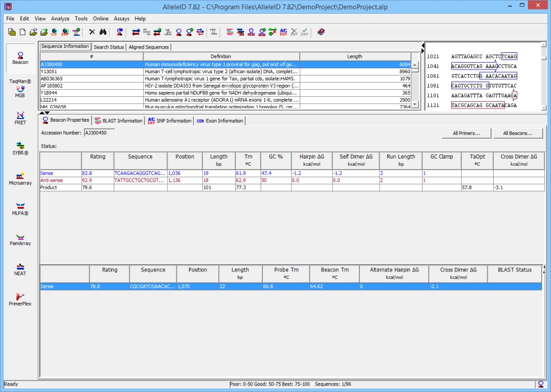Click the purple help book toolbar icon
This screenshot has height=392, width=551.
click(x=321, y=32)
